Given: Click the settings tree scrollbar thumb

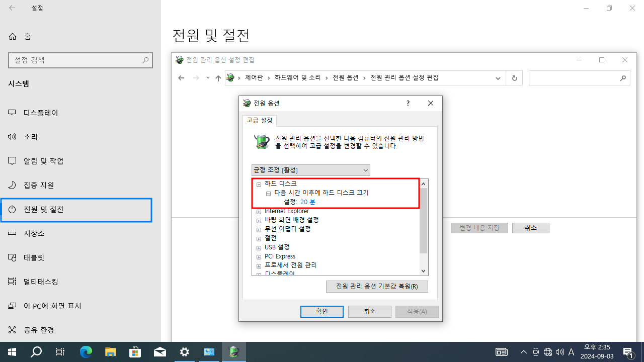Looking at the screenshot, I should [x=423, y=221].
